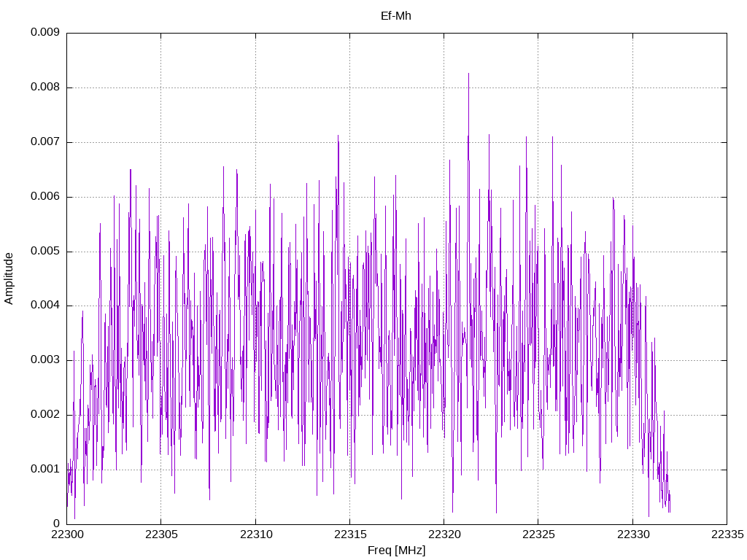The image size is (747, 560).
Task: Click the 22325 x-axis tick label
Action: (x=538, y=534)
